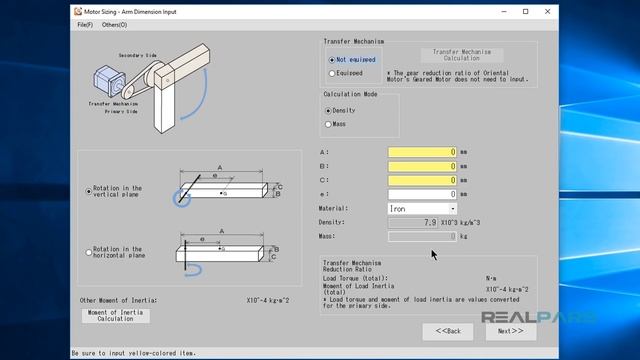Open the Others(O) menu
This screenshot has height=360, width=640.
click(114, 25)
